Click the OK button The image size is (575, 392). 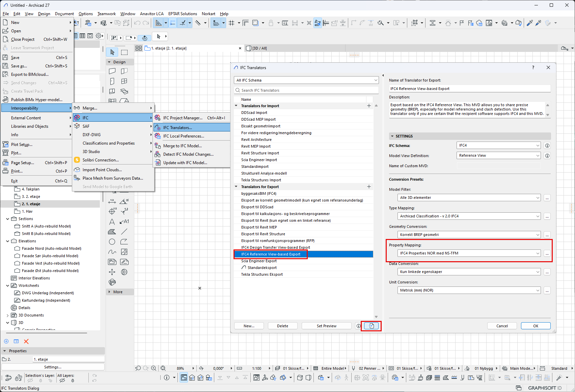tap(536, 326)
